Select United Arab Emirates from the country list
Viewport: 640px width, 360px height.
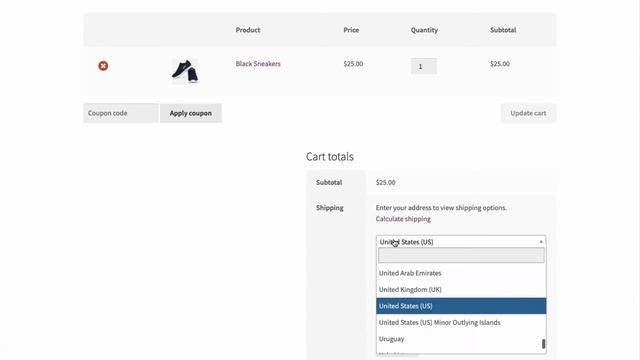point(461,273)
